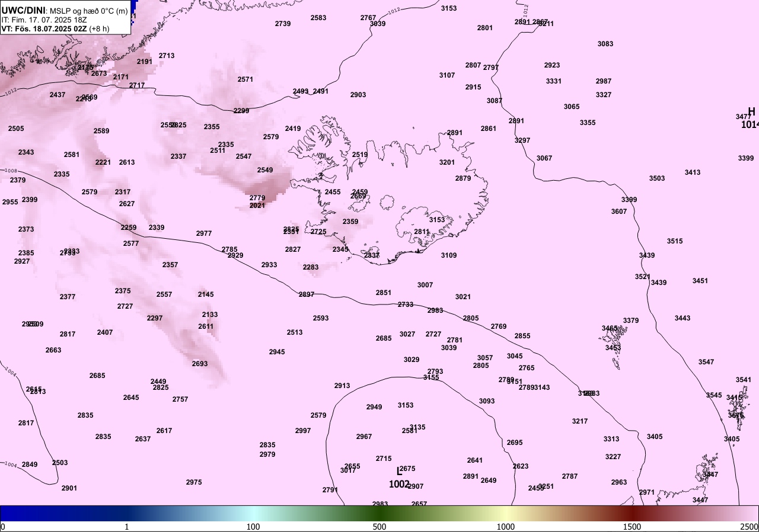This screenshot has width=759, height=532.
Task: Click the height value '2801'
Action: point(485,28)
